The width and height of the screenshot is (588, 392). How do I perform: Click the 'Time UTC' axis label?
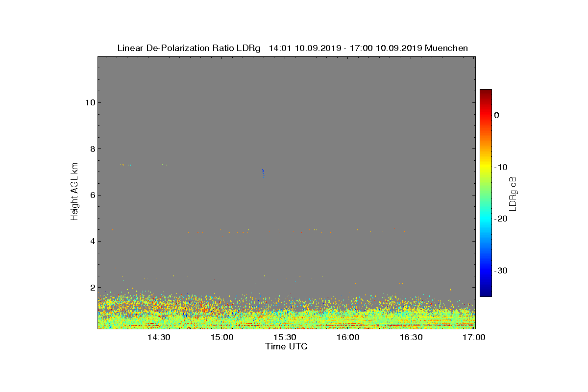tap(286, 346)
